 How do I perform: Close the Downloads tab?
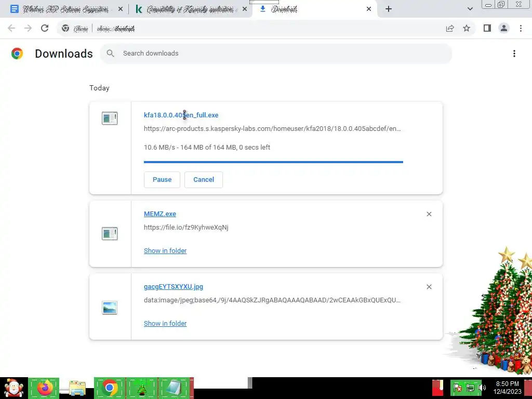pyautogui.click(x=369, y=9)
